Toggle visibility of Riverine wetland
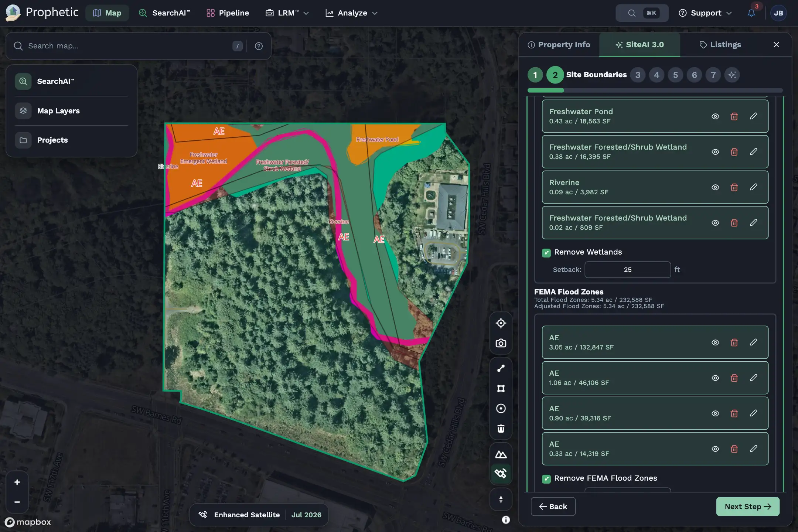 tap(715, 187)
